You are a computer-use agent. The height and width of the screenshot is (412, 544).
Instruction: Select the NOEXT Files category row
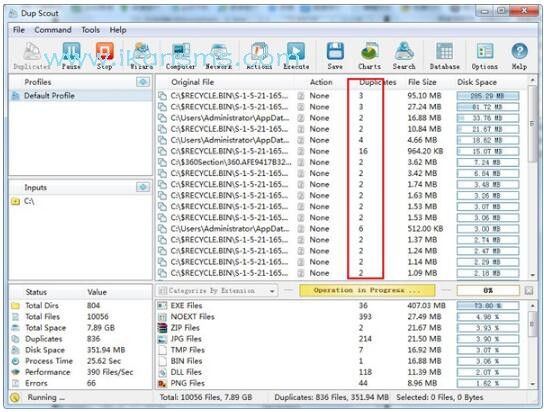tap(341, 317)
